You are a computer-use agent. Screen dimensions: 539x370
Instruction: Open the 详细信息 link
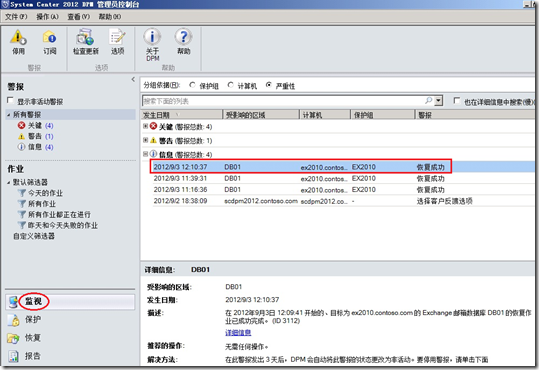238,333
